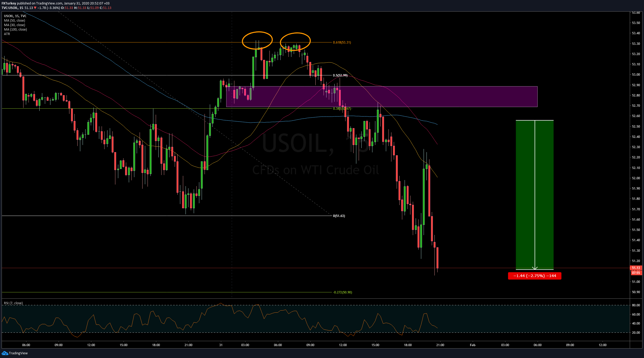Click the 53.60 value on the price scale
This screenshot has height=358, width=644.
coord(636,13)
